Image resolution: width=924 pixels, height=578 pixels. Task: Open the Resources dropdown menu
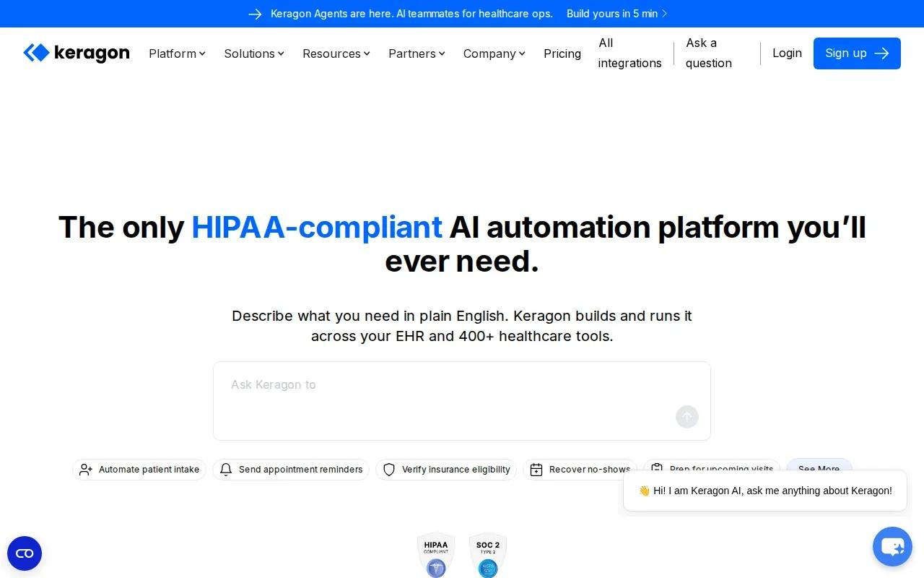pos(336,53)
